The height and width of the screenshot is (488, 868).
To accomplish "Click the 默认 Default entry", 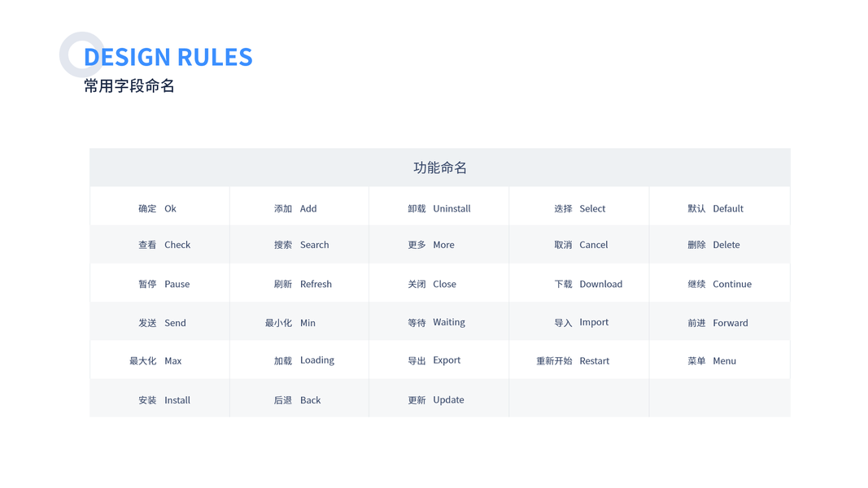I will 715,209.
